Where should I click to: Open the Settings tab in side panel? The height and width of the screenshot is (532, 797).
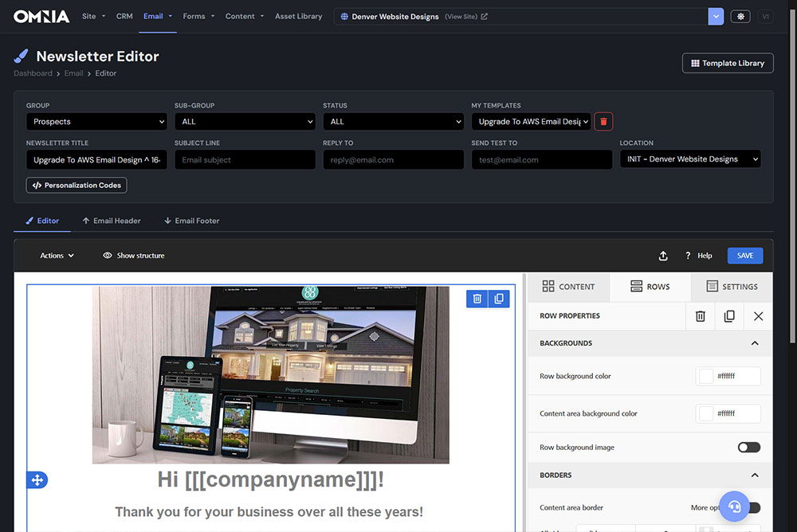732,287
